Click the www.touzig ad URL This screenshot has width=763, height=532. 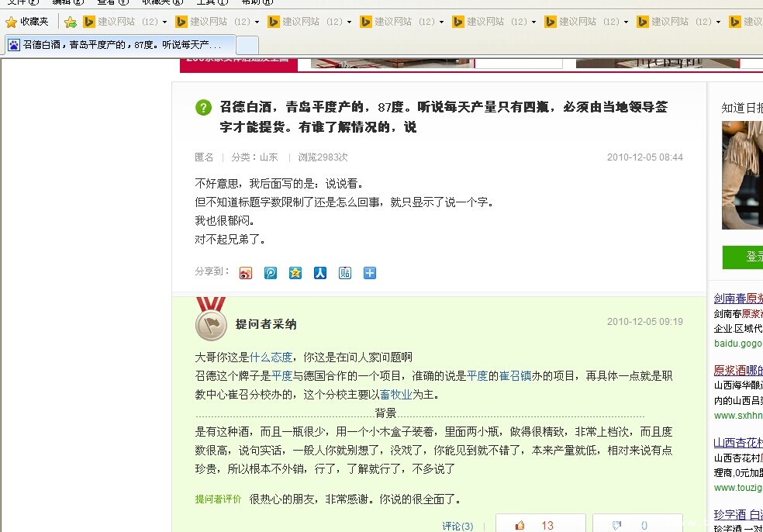pyautogui.click(x=738, y=487)
